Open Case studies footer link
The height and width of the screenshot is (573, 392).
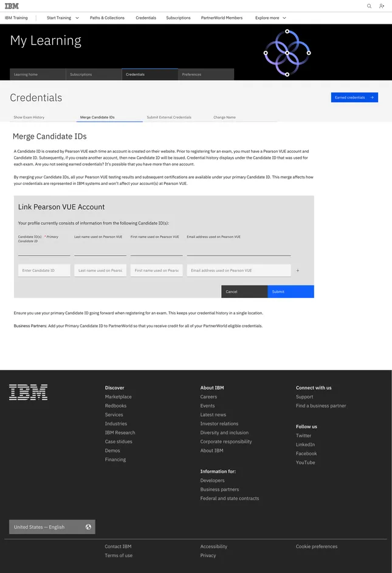pyautogui.click(x=119, y=442)
